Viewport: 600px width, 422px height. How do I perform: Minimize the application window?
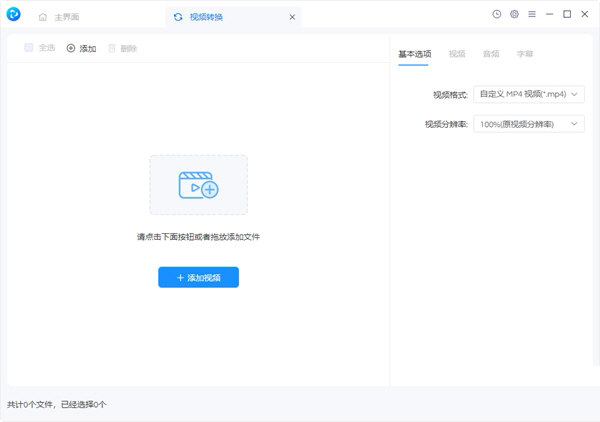tap(549, 15)
